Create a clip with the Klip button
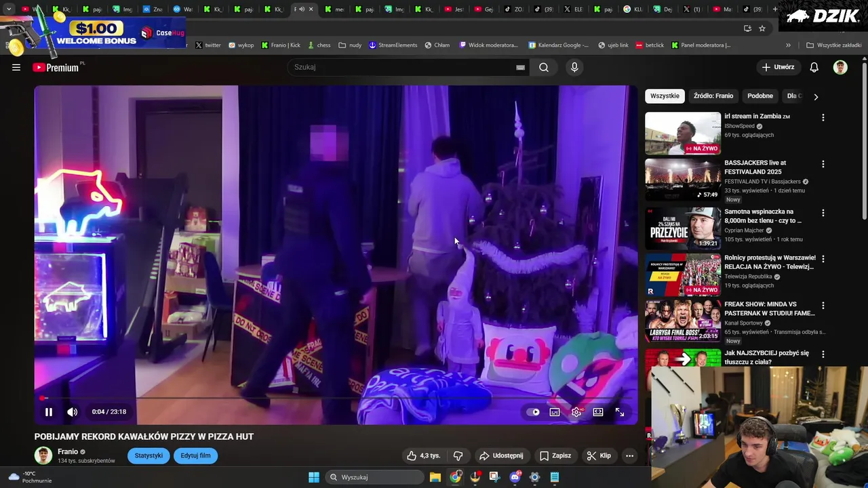The image size is (868, 488). pyautogui.click(x=599, y=455)
